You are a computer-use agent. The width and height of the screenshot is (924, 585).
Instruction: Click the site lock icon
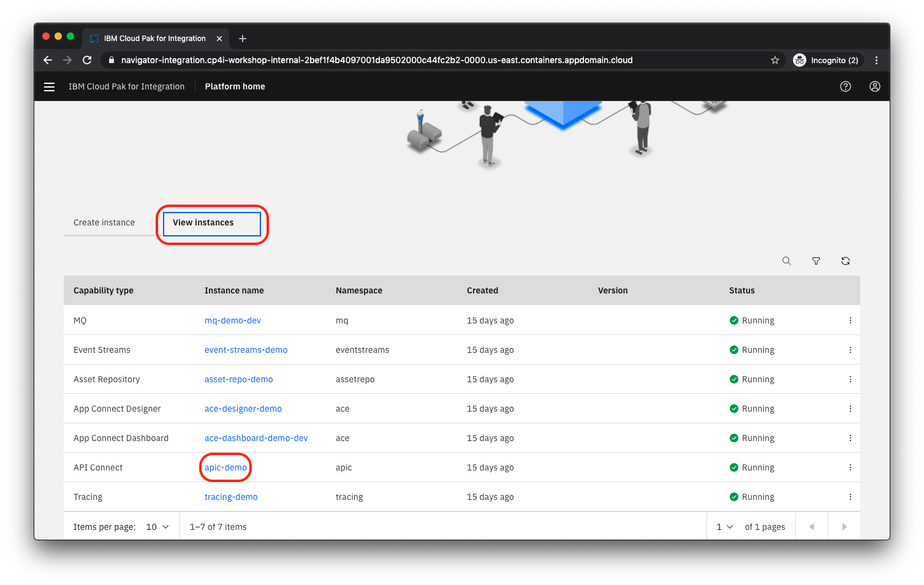tap(111, 60)
